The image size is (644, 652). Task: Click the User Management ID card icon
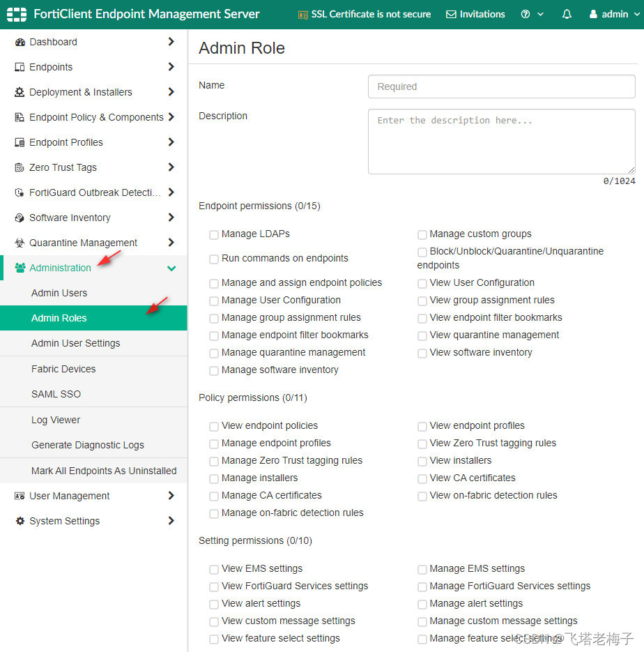coord(20,496)
